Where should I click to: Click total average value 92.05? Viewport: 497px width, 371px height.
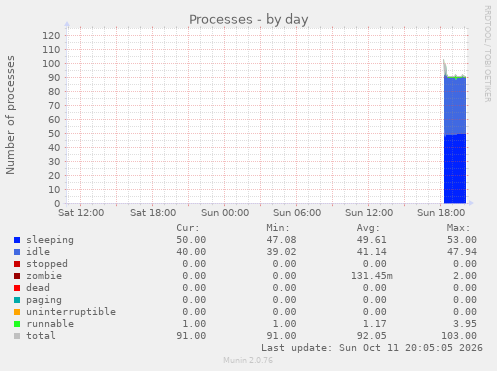tap(372, 336)
